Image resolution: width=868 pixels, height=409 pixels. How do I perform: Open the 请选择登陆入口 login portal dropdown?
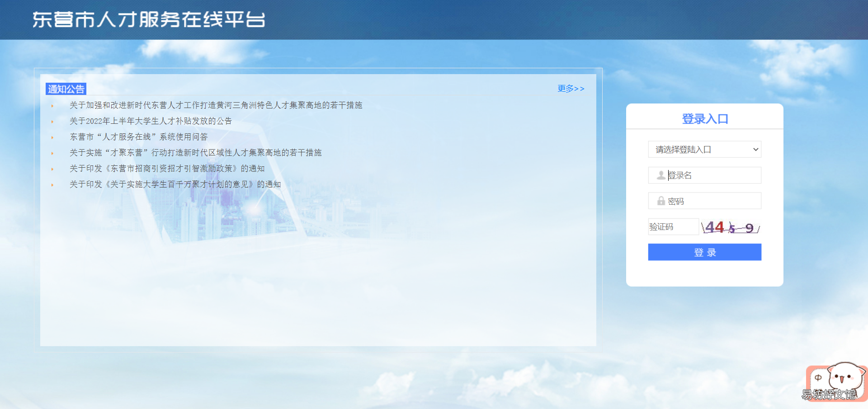tap(704, 150)
